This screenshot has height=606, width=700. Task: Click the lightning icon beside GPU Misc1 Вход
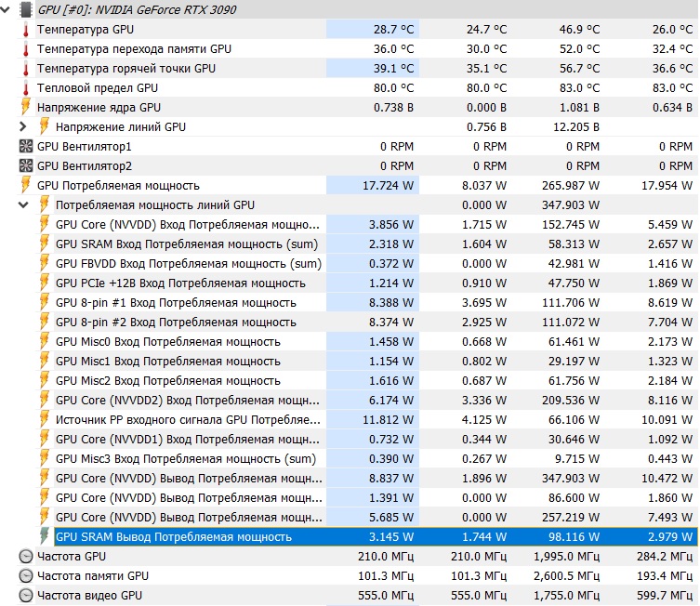[x=45, y=361]
